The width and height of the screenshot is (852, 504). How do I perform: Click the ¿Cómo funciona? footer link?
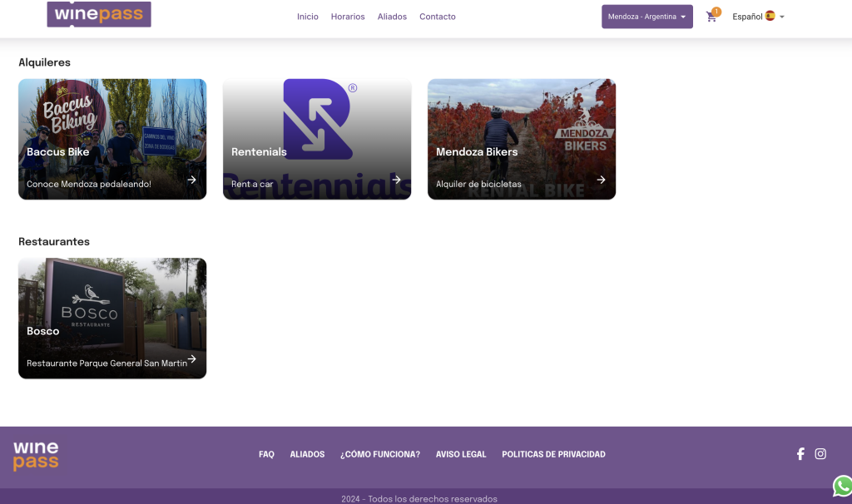pos(380,455)
